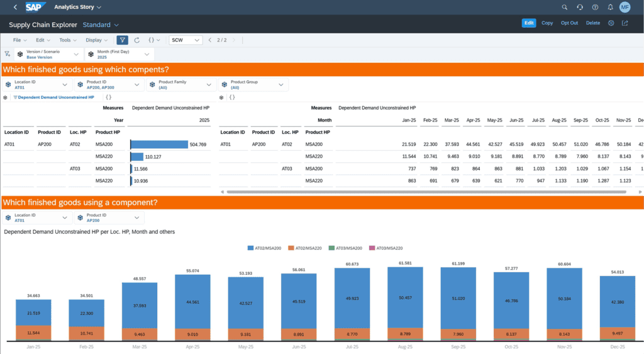Select the AT03/MSA220 legend swatch

click(x=372, y=248)
